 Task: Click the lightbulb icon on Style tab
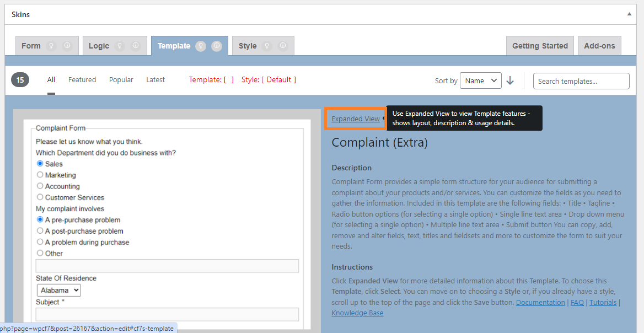267,46
